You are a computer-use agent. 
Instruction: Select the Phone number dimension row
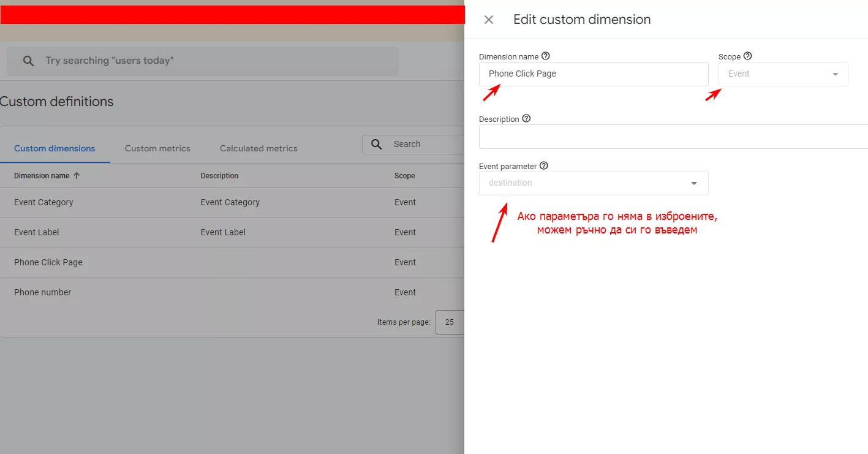pos(232,292)
